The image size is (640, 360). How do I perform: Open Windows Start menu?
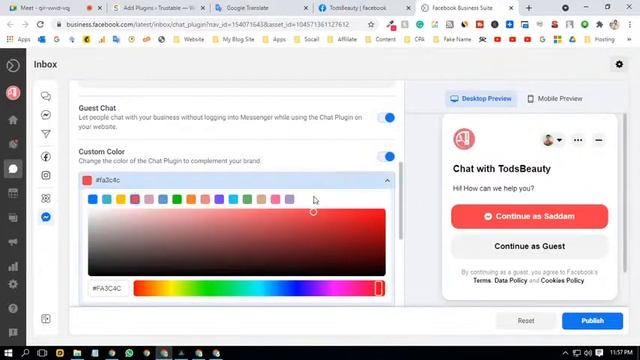pyautogui.click(x=8, y=353)
